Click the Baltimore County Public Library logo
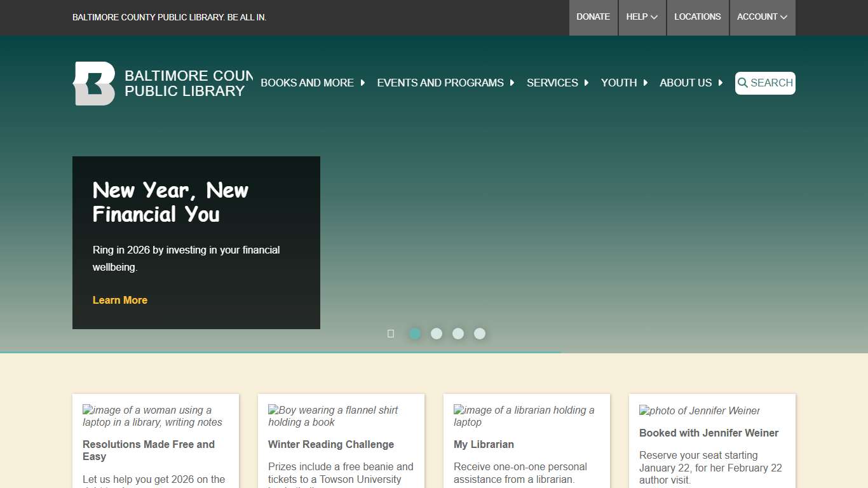The image size is (868, 488). click(94, 83)
